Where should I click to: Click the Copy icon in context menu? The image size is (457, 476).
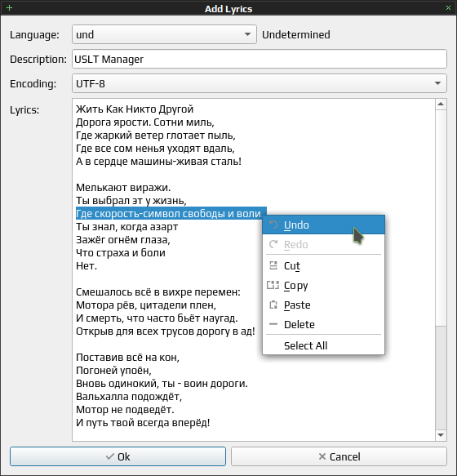tap(273, 286)
